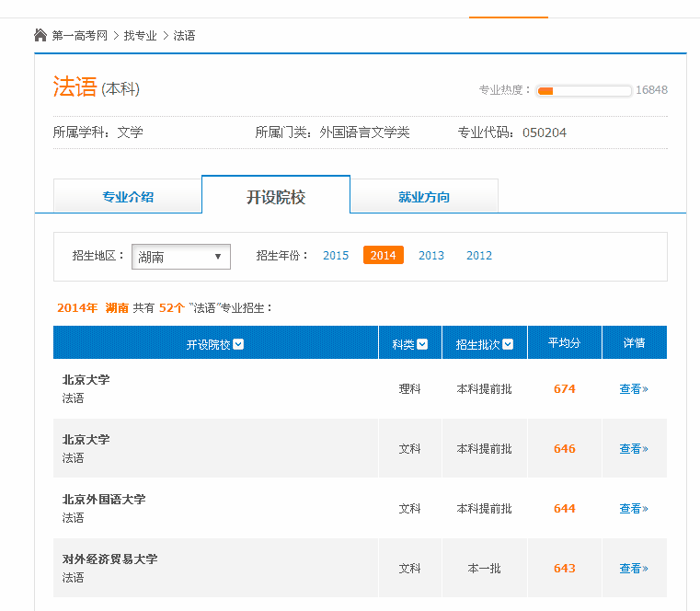The image size is (700, 611).
Task: Select enrollment year 2015
Action: tap(336, 256)
